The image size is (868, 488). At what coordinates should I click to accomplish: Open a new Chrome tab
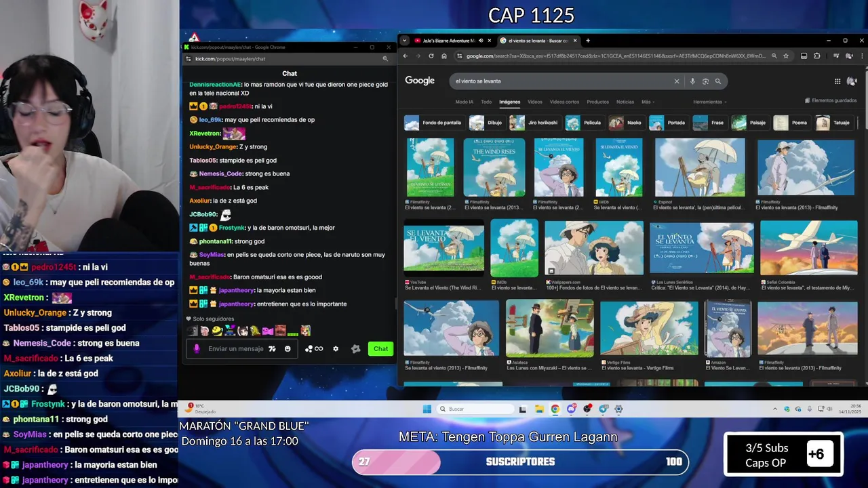(588, 41)
